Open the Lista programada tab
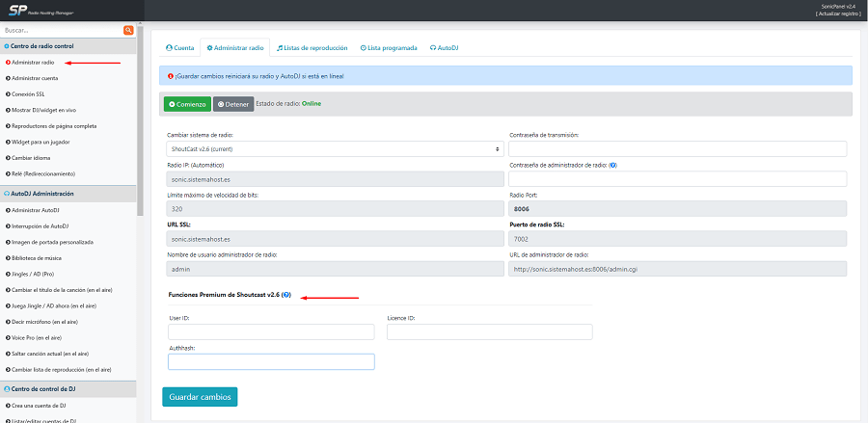Screen dimensions: 868x423 coord(389,46)
